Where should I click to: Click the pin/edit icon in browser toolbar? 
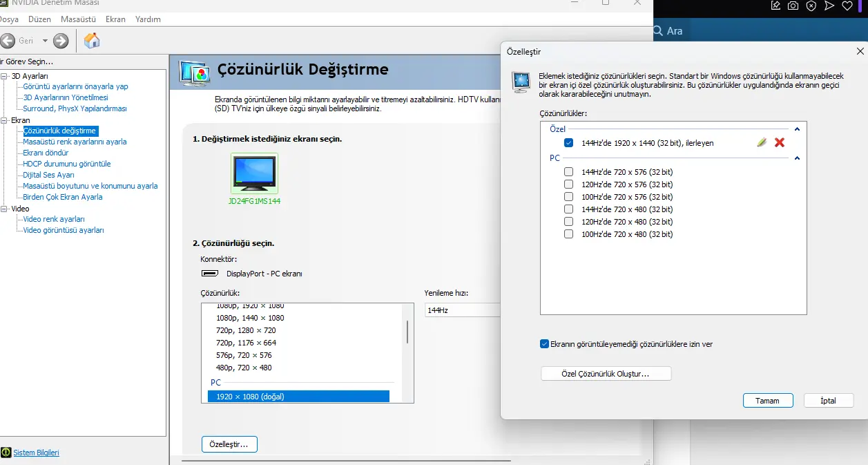(775, 6)
